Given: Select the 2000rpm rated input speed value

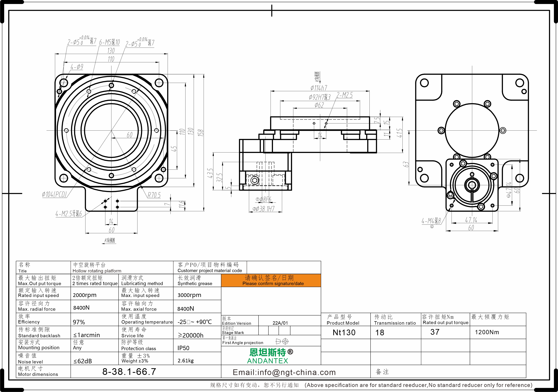Looking at the screenshot, I should [85, 295].
